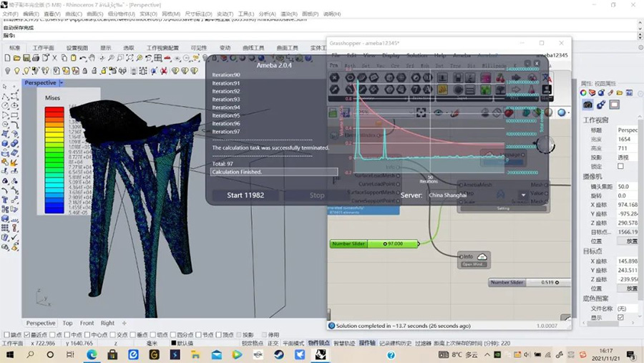Click the camera icon in properties panel

tap(587, 105)
